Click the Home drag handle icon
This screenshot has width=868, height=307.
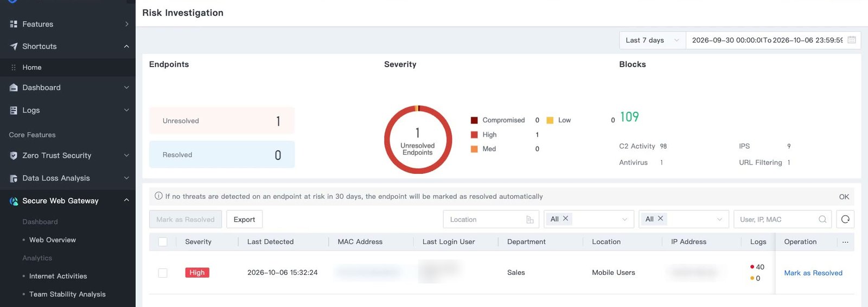coord(14,67)
